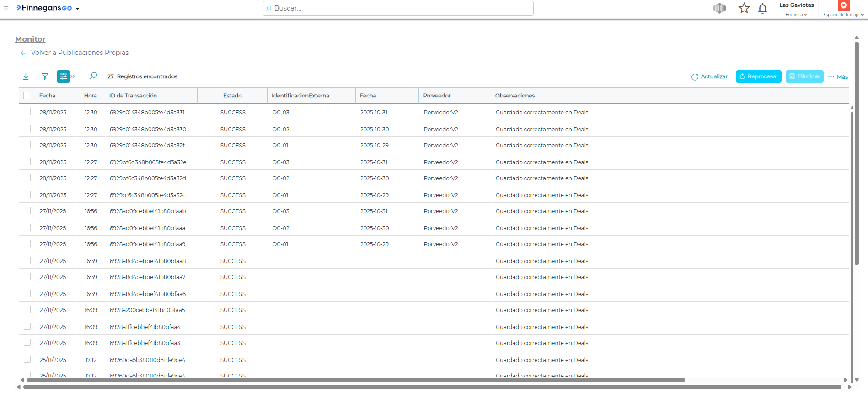The height and width of the screenshot is (394, 868).
Task: Click the horizontal scrollbar under the table
Action: point(356,380)
